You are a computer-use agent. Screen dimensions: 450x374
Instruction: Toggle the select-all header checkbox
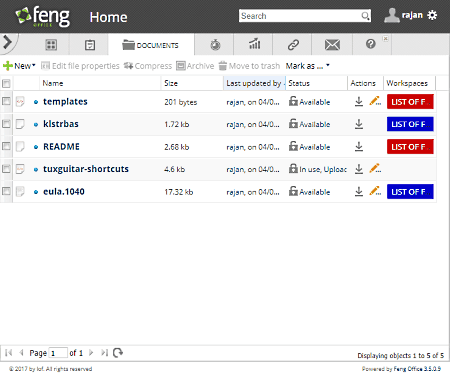tap(6, 83)
